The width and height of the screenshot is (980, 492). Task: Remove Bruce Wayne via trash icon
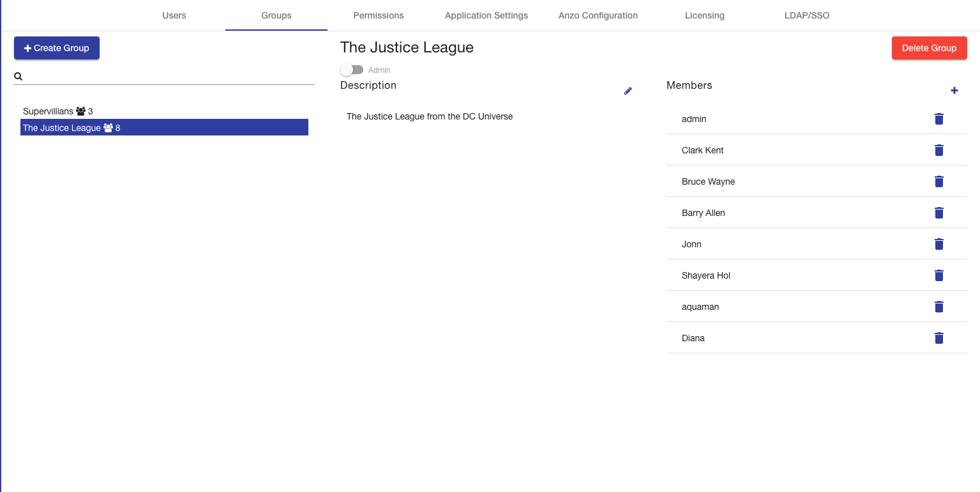[939, 181]
